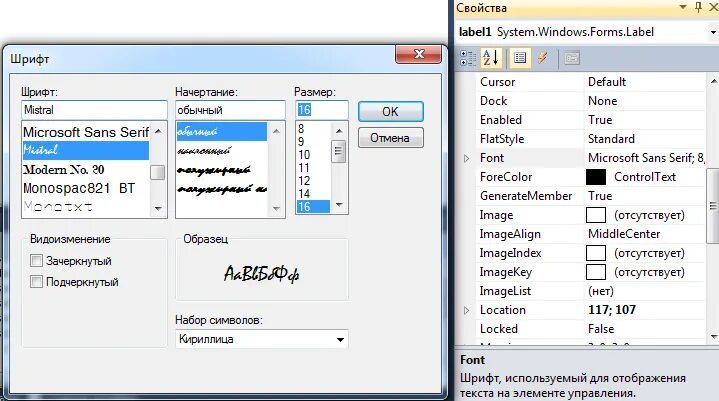The height and width of the screenshot is (401, 719).
Task: Open the Свойства panel window position arrow
Action: tap(683, 7)
